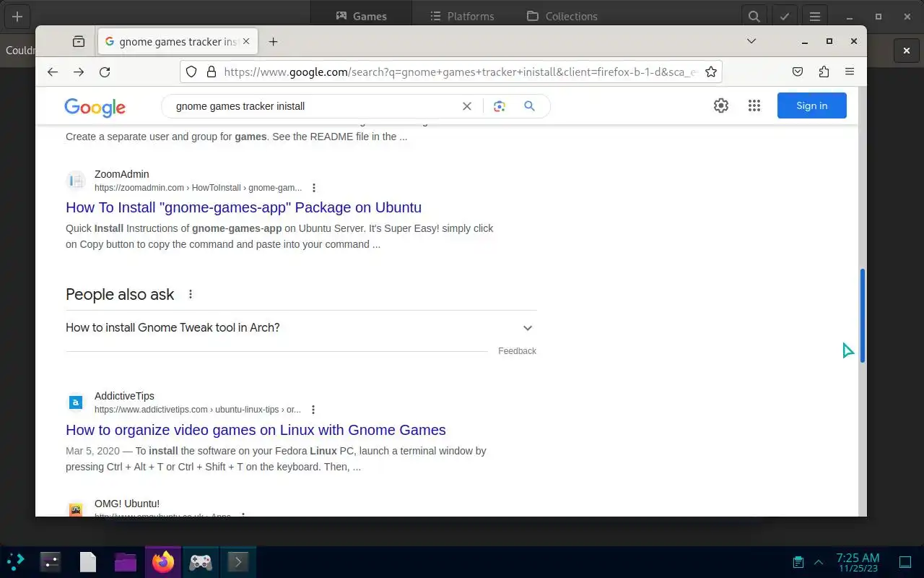924x578 pixels.
Task: Open Firefox extensions menu
Action: click(x=824, y=72)
